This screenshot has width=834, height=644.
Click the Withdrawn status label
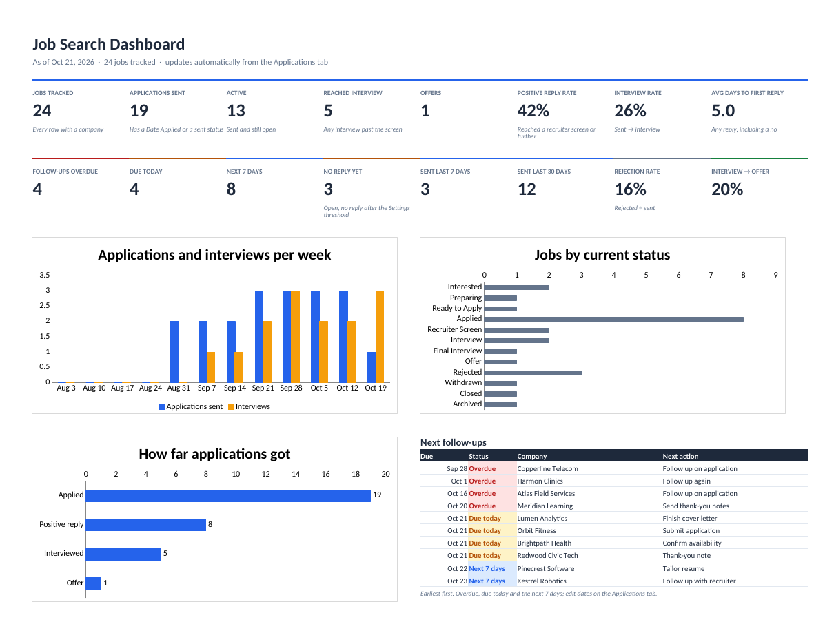click(x=463, y=382)
